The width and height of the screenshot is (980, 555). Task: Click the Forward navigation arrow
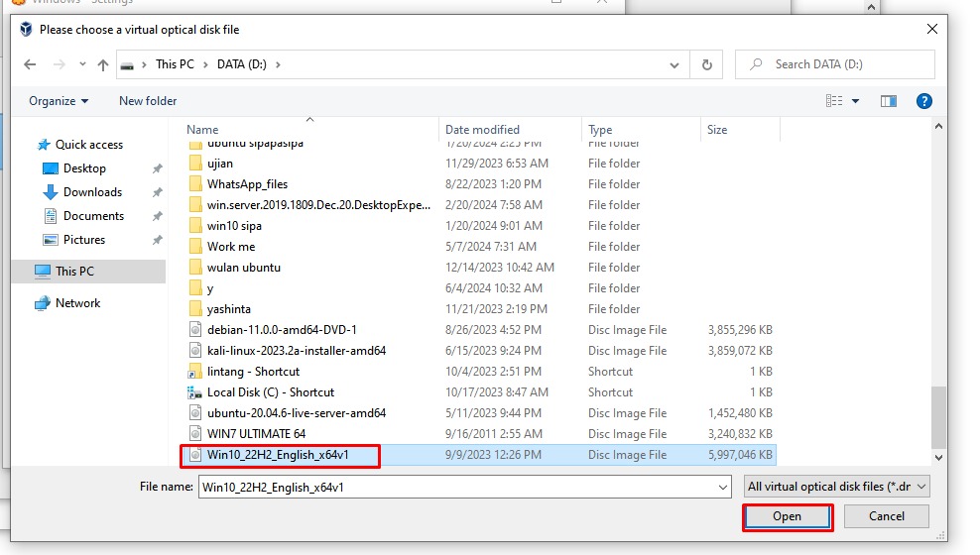point(59,64)
